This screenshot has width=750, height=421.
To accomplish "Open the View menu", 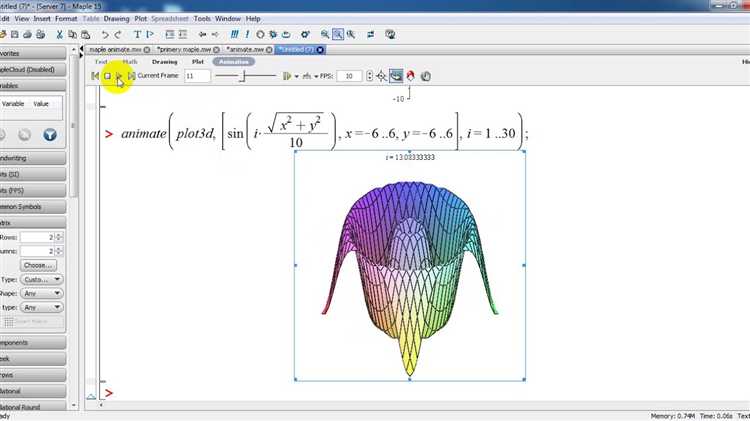I will click(x=22, y=19).
